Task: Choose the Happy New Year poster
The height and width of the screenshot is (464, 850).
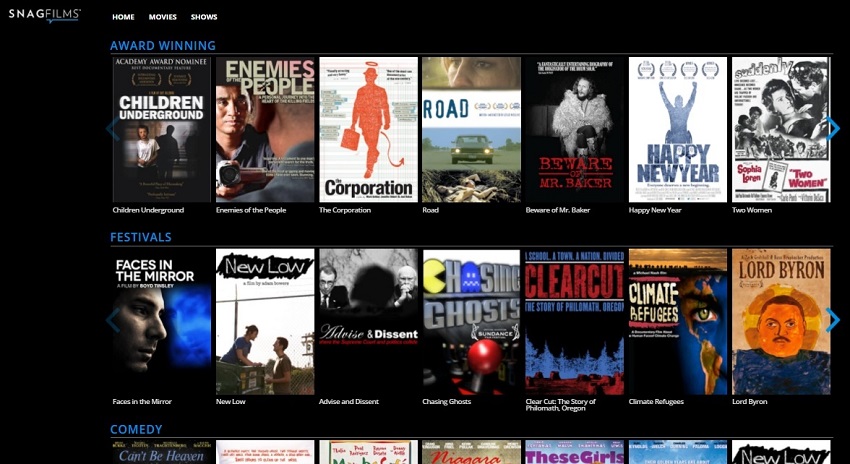Action: [677, 129]
